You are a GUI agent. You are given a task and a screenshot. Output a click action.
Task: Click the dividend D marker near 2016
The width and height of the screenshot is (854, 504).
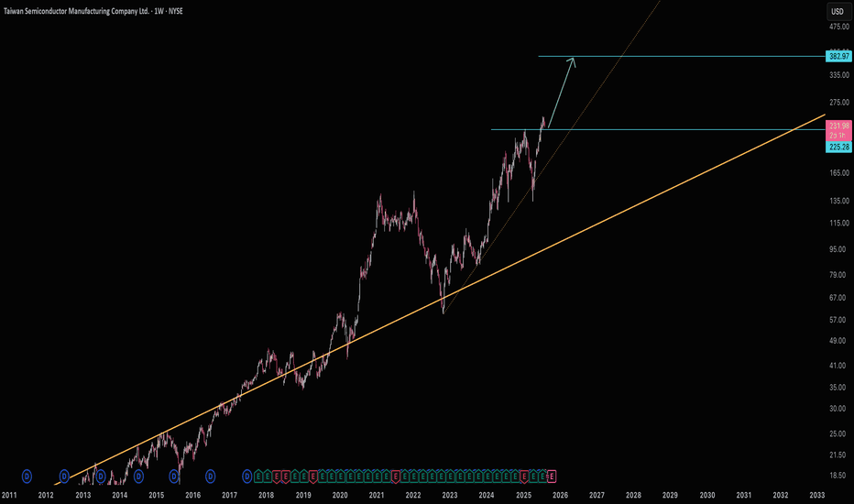(x=210, y=477)
